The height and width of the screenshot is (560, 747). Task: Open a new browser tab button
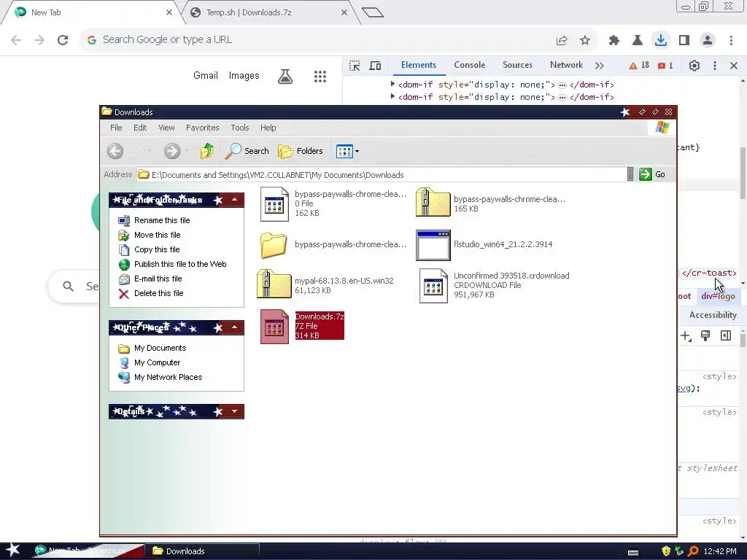tap(373, 12)
